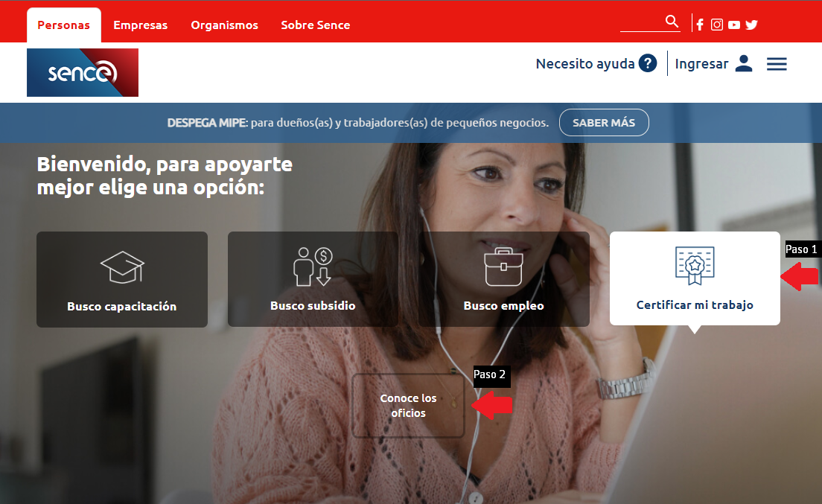Choose the Busco capacitación card
The image size is (822, 504).
[122, 279]
